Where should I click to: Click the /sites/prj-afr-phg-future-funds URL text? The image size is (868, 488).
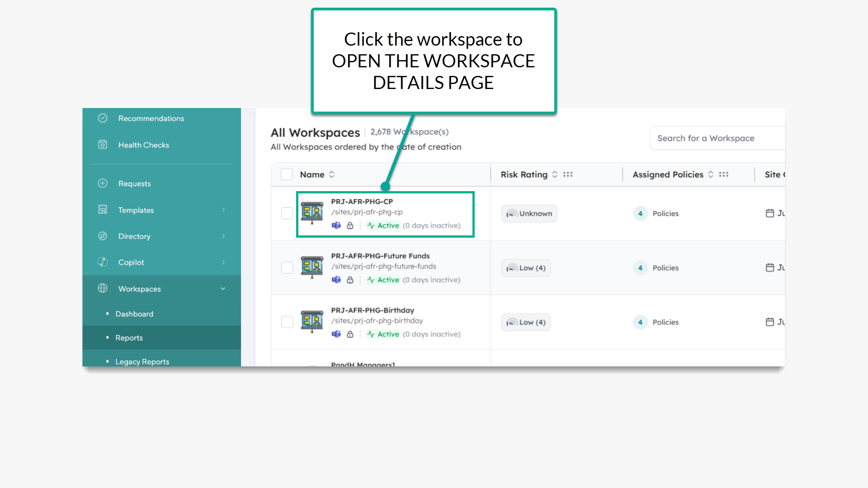tap(383, 266)
